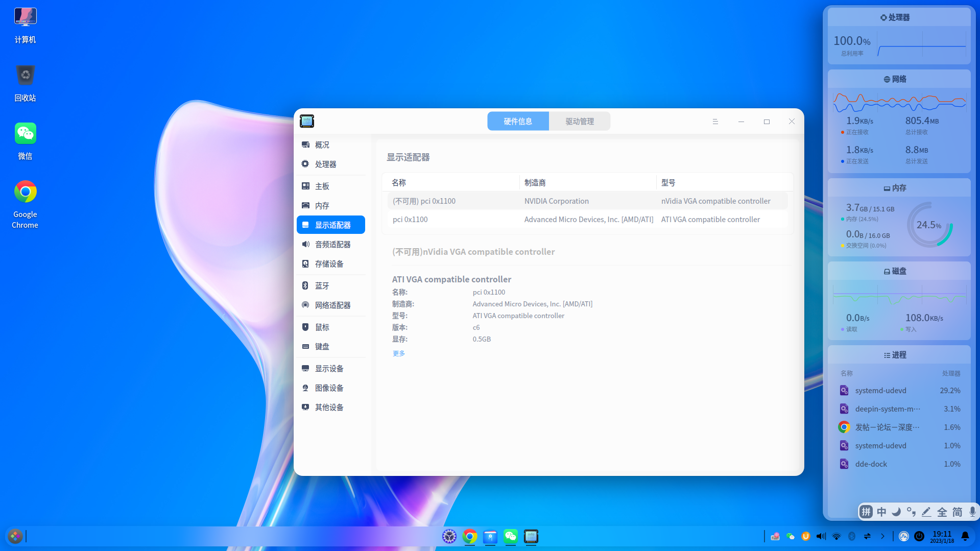The width and height of the screenshot is (980, 551).
Task: Open the volume control in the tray
Action: (821, 536)
